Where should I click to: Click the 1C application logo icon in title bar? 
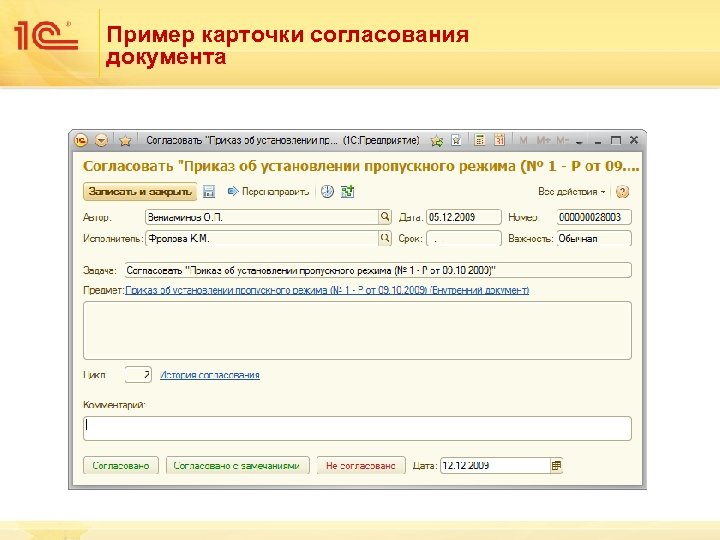(81, 141)
